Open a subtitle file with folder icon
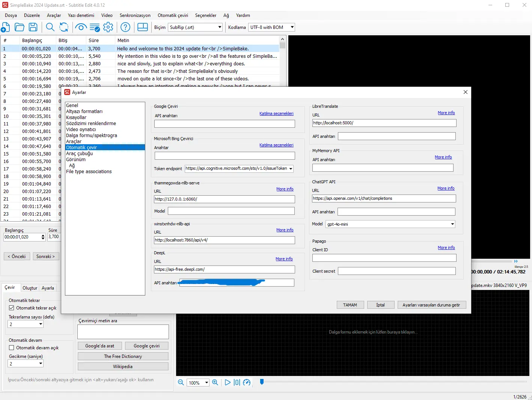 (19, 27)
